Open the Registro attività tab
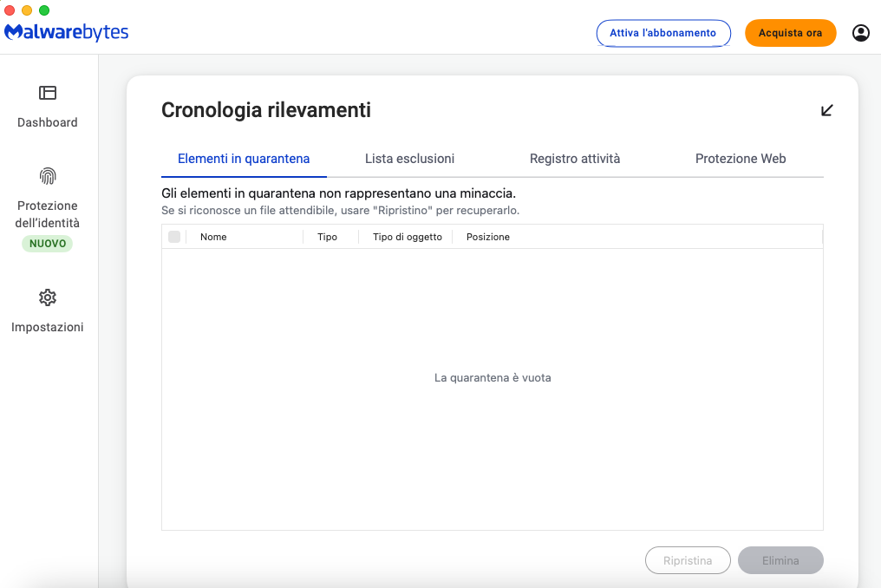Screen dimensions: 881x588 pyautogui.click(x=575, y=159)
